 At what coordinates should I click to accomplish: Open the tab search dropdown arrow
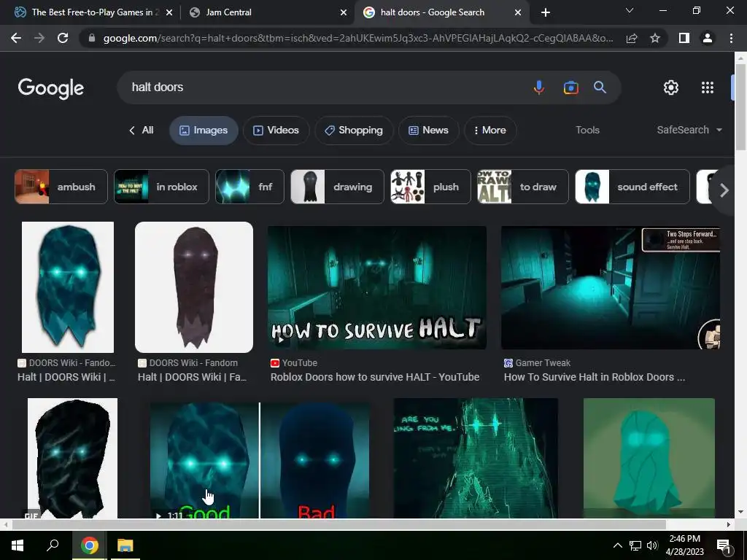(x=630, y=10)
